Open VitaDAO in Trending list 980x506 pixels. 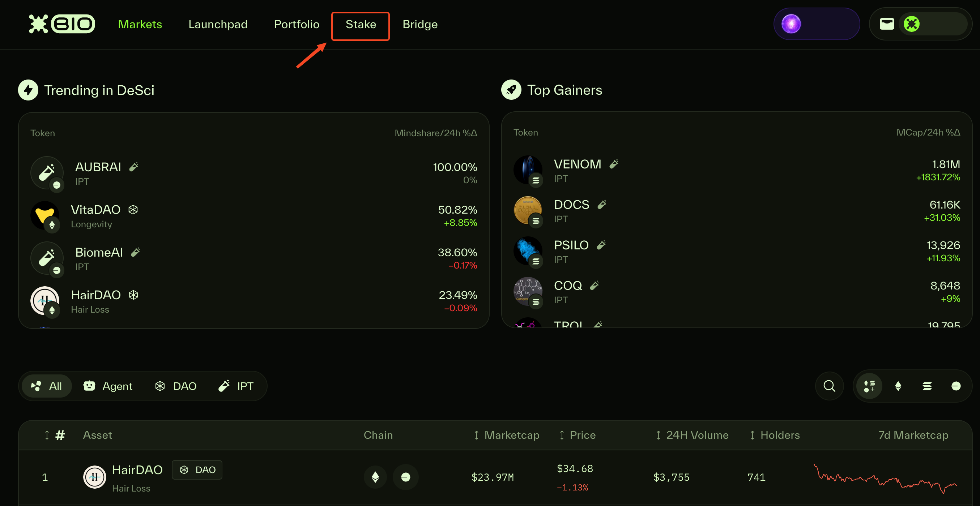[95, 210]
